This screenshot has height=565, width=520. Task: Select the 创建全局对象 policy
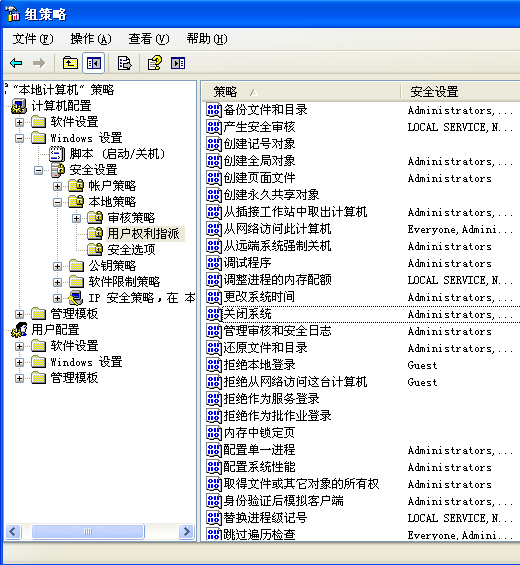point(259,161)
